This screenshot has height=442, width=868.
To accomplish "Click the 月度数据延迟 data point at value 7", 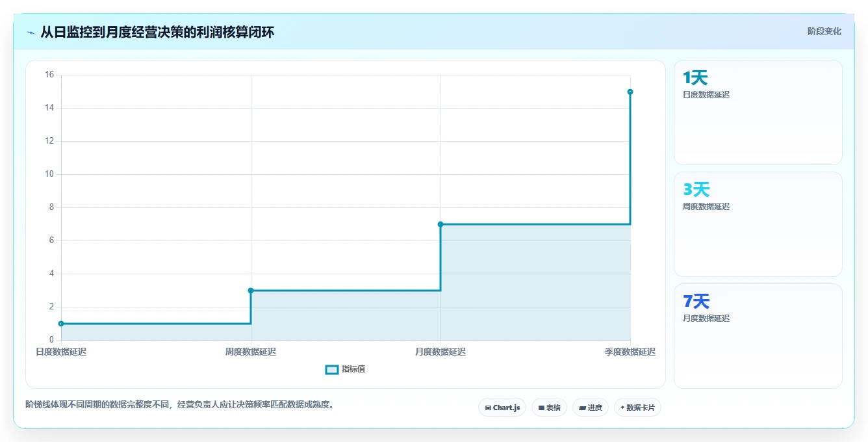I will tap(440, 224).
